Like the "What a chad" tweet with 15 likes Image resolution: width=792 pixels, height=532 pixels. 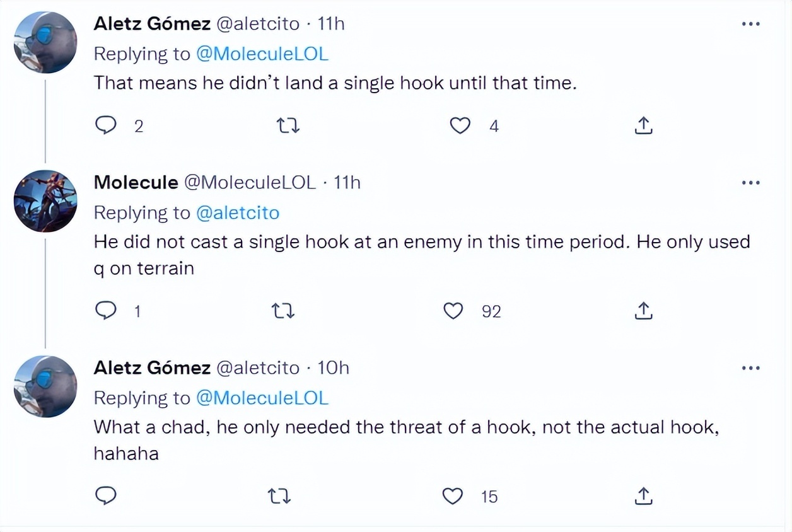[x=453, y=496]
